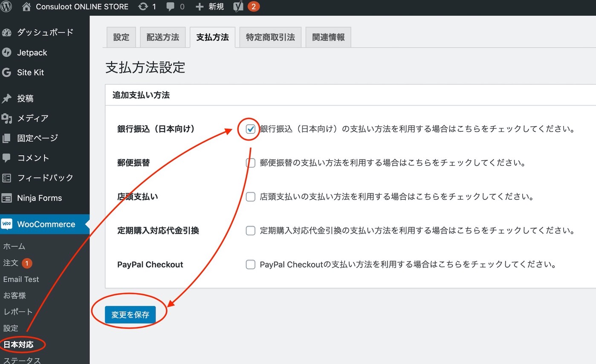Click the フィードバック form icon
596x364 pixels.
tap(6, 178)
